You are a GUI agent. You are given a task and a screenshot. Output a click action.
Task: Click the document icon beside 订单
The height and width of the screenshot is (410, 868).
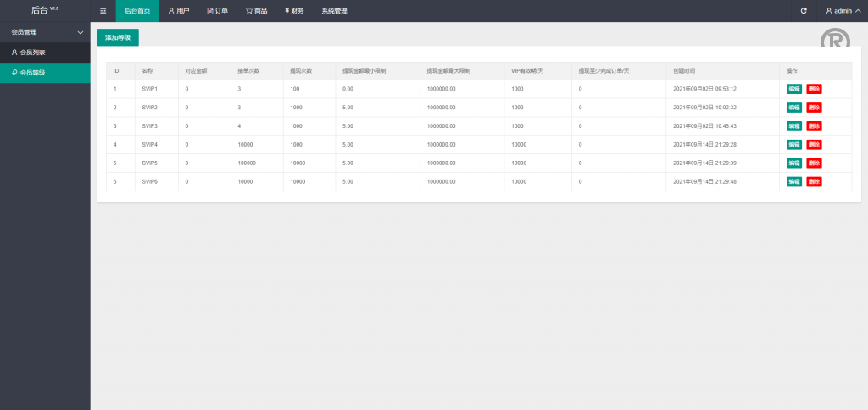(210, 11)
